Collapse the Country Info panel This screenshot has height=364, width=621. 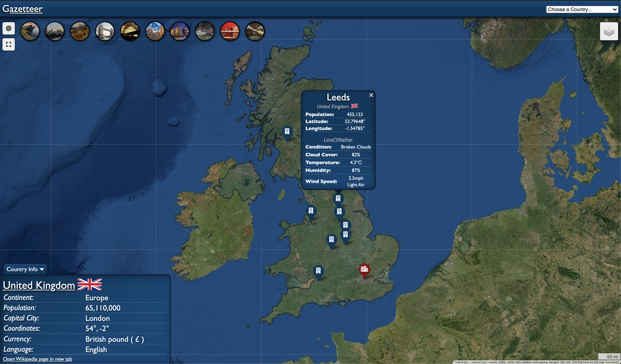click(x=25, y=269)
